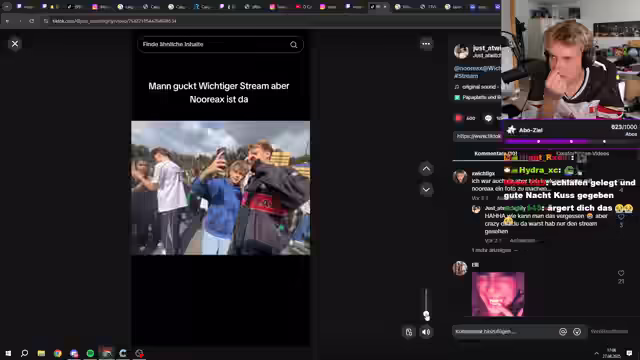Image resolution: width=640 pixels, height=360 pixels.
Task: Like the GIF comment with heart icon
Action: [x=621, y=273]
